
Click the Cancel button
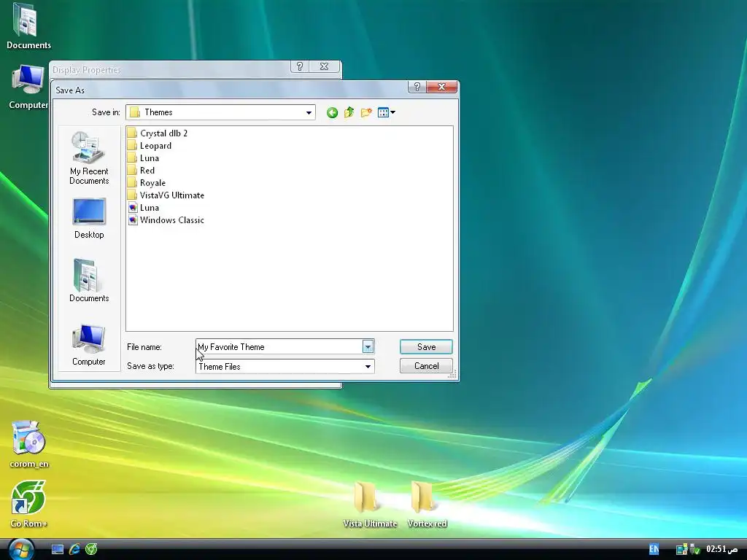pyautogui.click(x=426, y=366)
